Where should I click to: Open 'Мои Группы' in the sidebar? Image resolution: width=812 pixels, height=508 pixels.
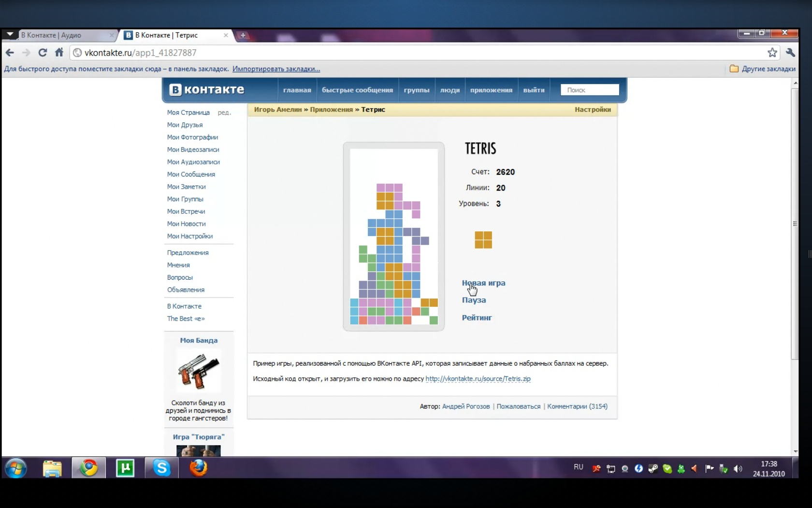point(185,199)
